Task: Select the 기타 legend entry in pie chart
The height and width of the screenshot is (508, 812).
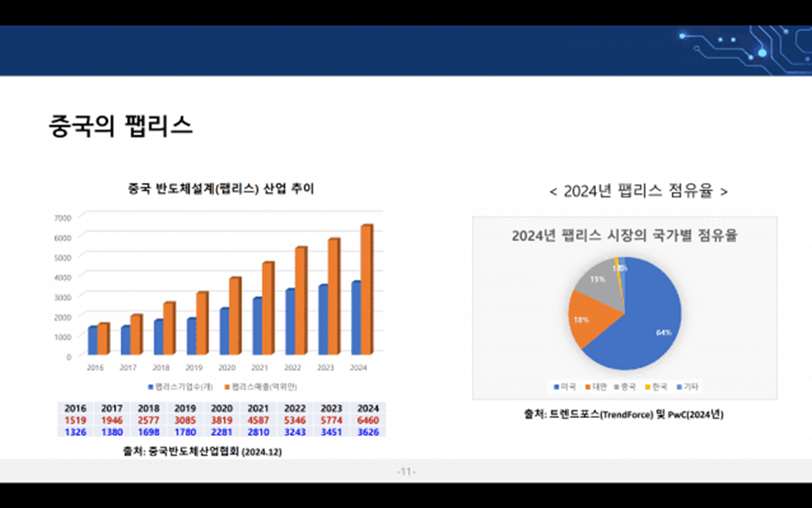Action: 686,386
